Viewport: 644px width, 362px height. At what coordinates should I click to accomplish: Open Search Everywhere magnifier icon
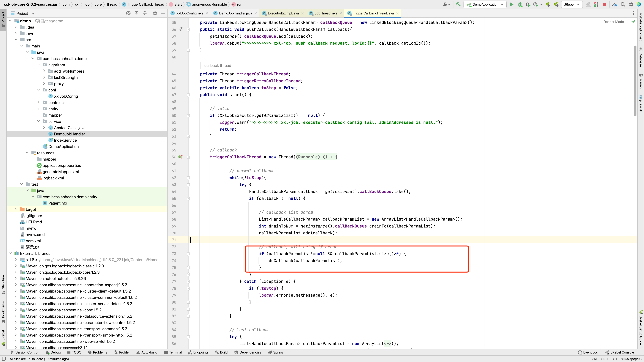pos(623,4)
